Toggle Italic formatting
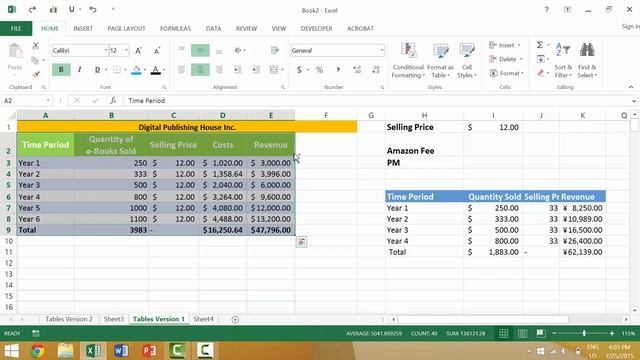This screenshot has height=360, width=640. [x=80, y=70]
